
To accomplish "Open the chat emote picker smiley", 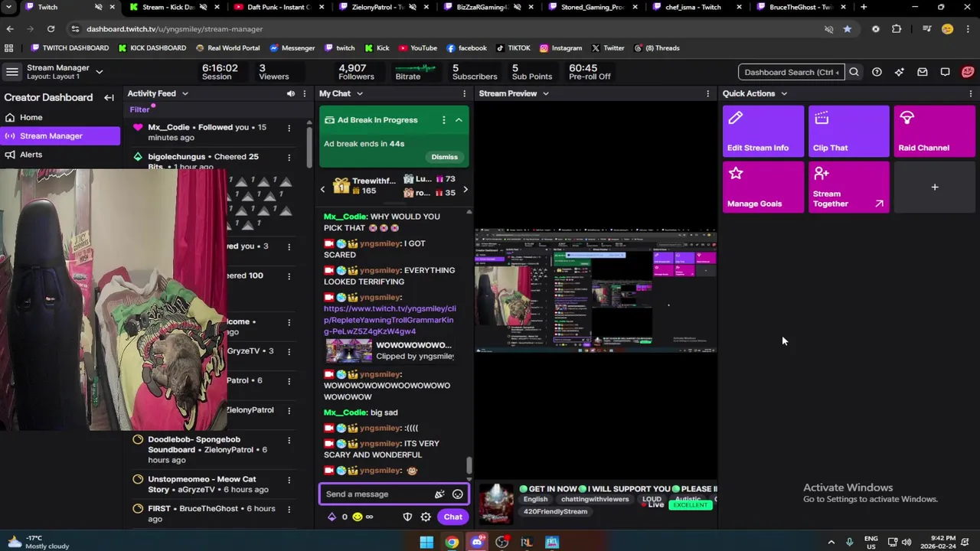I will pos(458,494).
